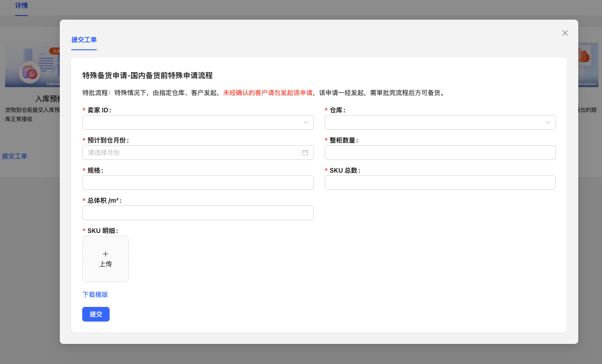This screenshot has width=602, height=364.
Task: Click the 总体积 /m³ input field
Action: click(198, 213)
